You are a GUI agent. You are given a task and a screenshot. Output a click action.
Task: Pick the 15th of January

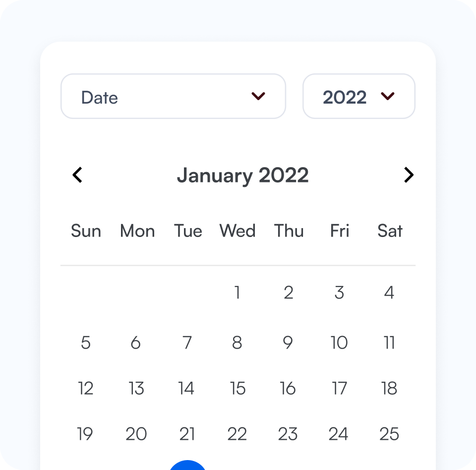click(x=237, y=388)
